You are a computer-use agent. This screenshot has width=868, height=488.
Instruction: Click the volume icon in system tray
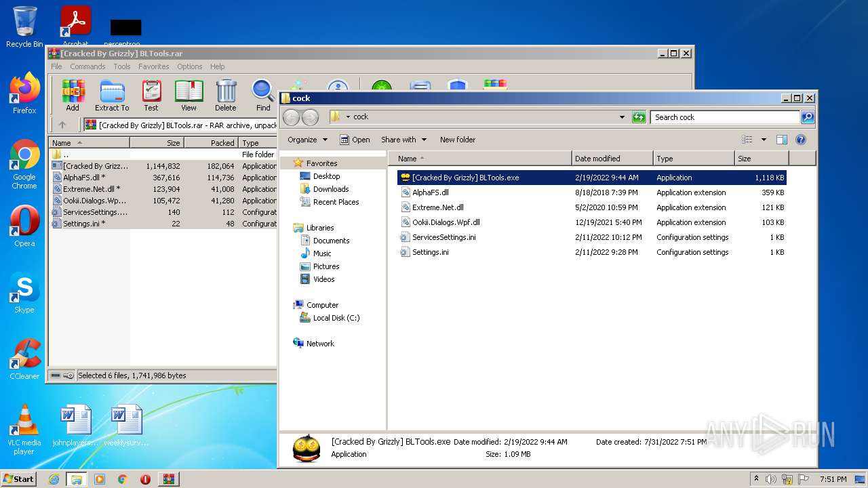click(771, 479)
